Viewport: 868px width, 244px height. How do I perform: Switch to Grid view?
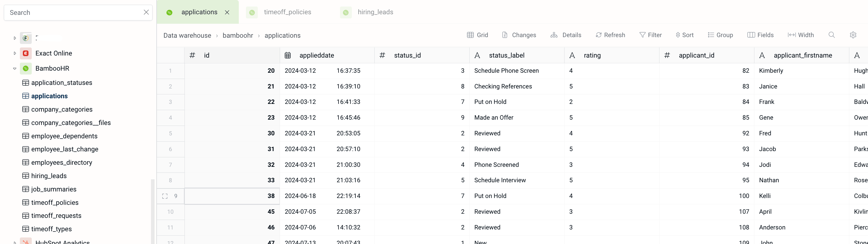(x=478, y=35)
